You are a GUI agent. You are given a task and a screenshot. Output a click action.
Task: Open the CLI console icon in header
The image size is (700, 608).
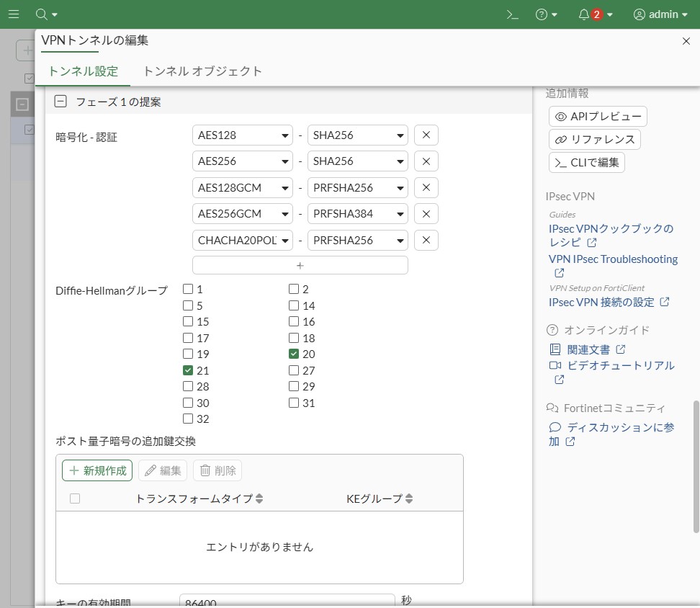click(x=512, y=14)
